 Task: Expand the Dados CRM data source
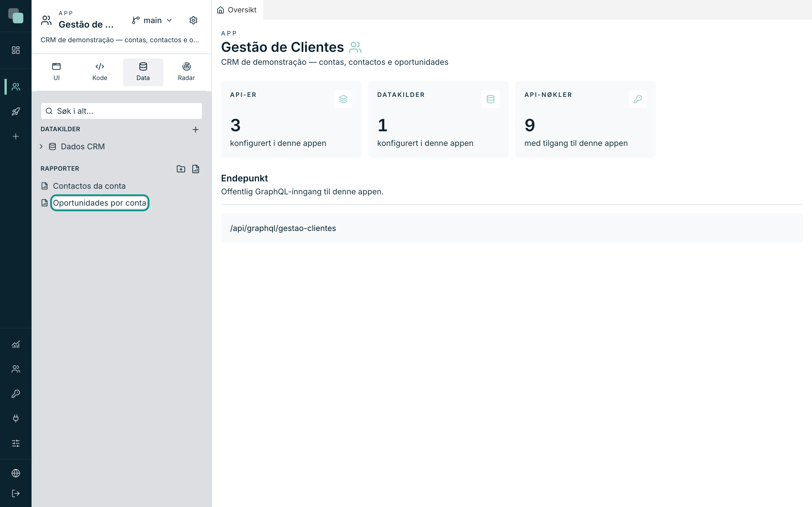click(41, 146)
